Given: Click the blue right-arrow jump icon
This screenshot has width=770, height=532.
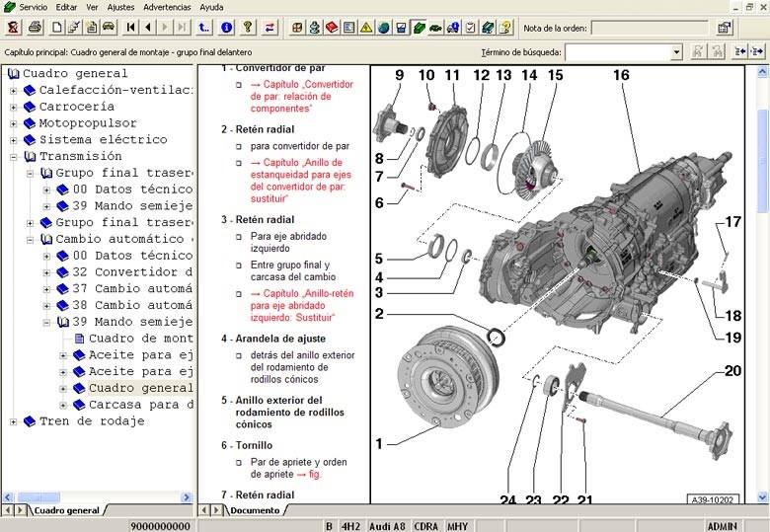Looking at the screenshot, I should pos(757,51).
